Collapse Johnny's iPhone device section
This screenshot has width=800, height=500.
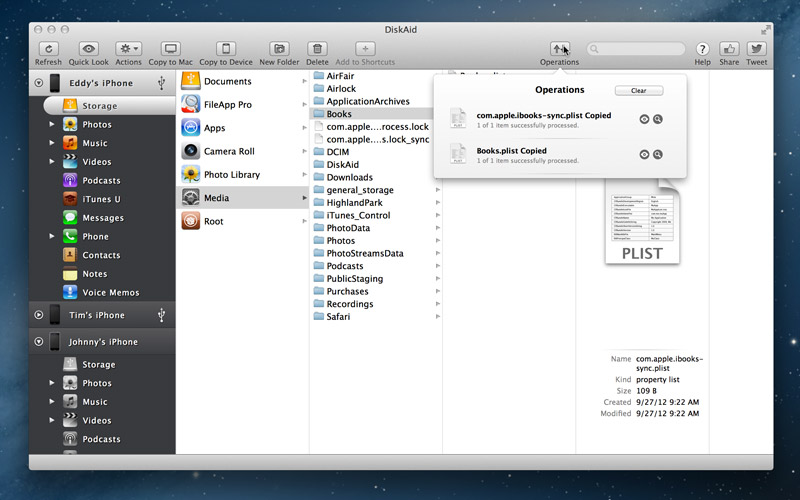(x=39, y=342)
